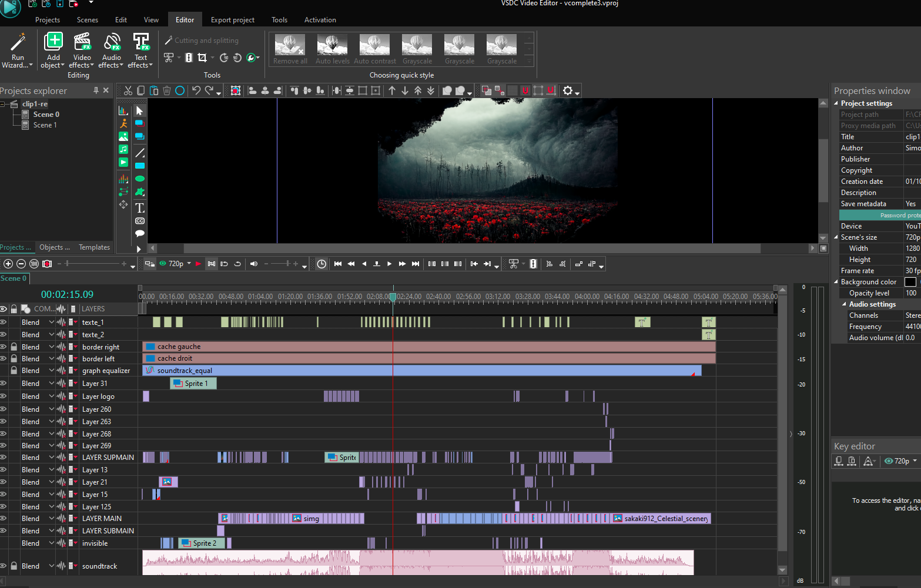
Task: Toggle the lock on the border right layer
Action: click(14, 347)
